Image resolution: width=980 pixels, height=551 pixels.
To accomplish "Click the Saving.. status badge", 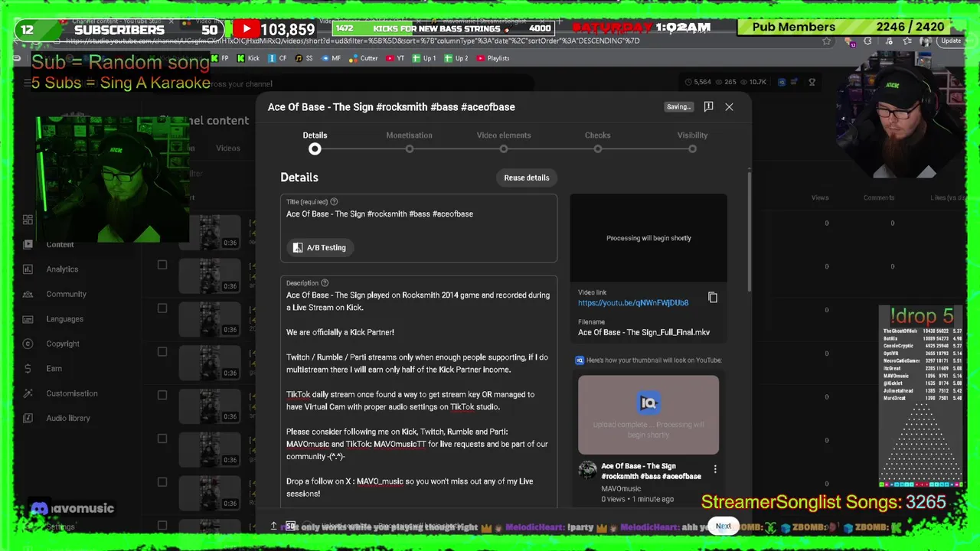I will tap(678, 107).
